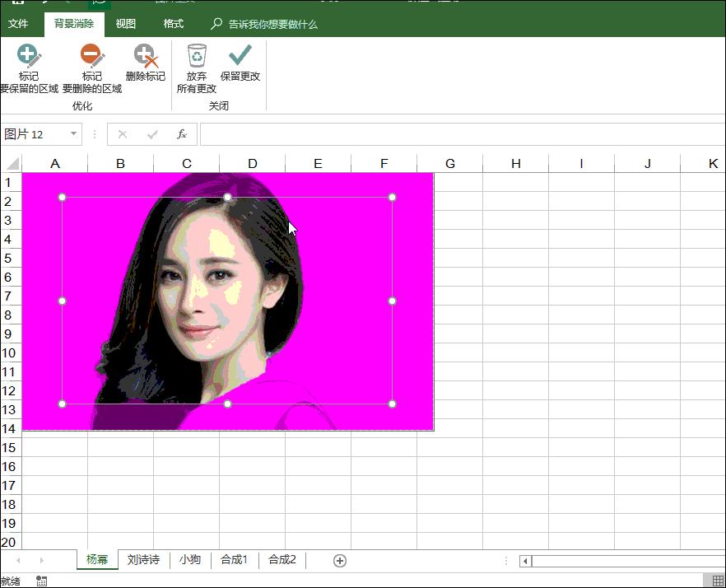Open the 图片 12 name box dropdown
Viewport: 726px width, 588px height.
(x=73, y=134)
